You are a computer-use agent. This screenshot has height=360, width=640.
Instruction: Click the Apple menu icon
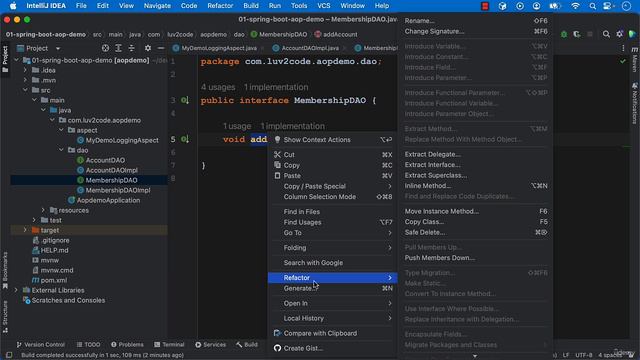(x=13, y=6)
